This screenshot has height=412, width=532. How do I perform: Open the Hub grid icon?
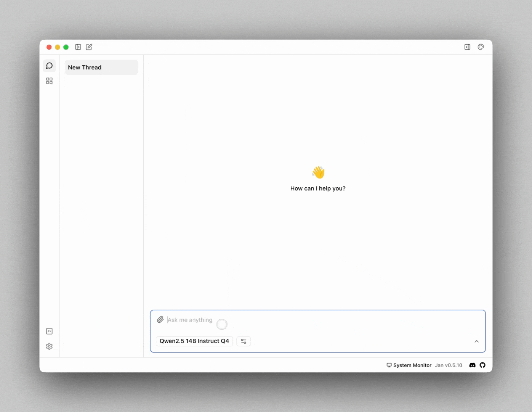pyautogui.click(x=49, y=81)
